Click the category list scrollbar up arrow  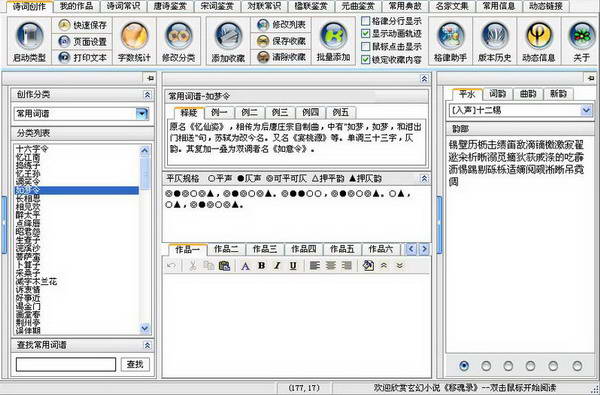(x=145, y=150)
